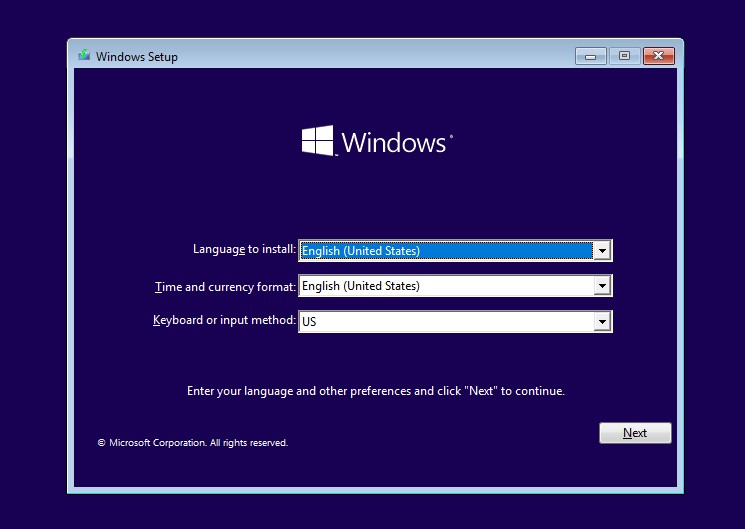Click the "Enter your language" instruction text

coord(376,391)
